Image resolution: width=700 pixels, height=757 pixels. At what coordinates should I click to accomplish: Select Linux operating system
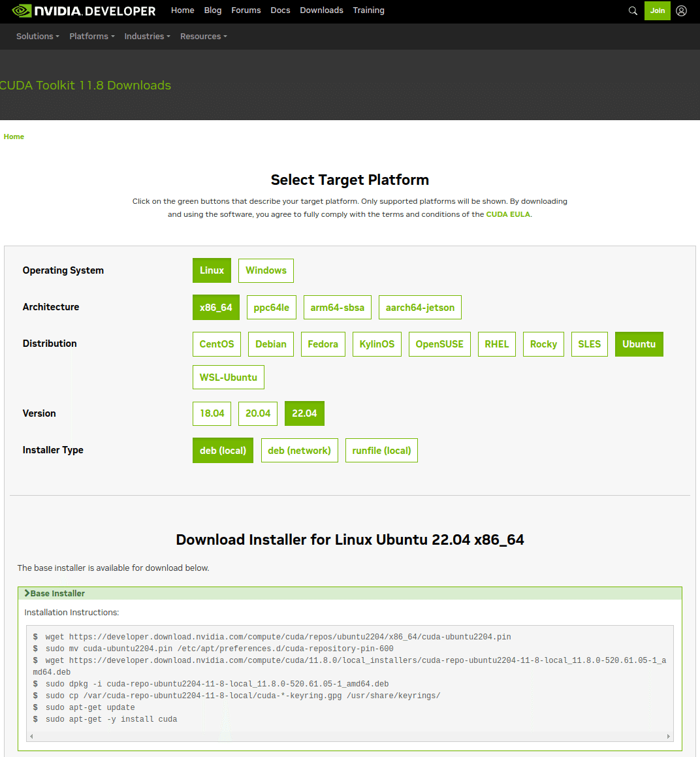click(212, 270)
